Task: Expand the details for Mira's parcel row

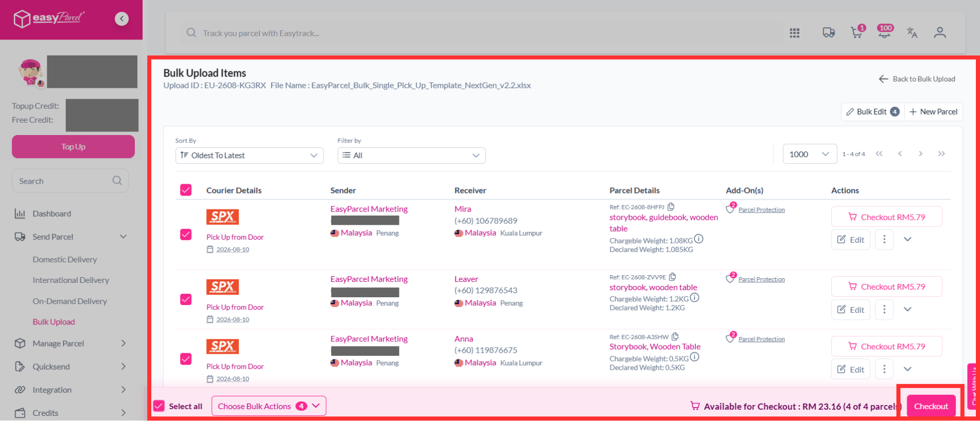Action: 908,240
